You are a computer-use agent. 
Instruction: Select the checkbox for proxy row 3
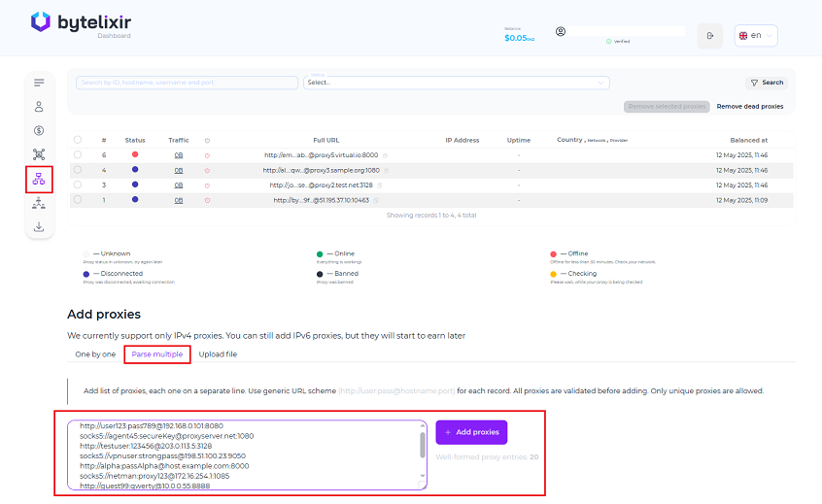coord(78,185)
